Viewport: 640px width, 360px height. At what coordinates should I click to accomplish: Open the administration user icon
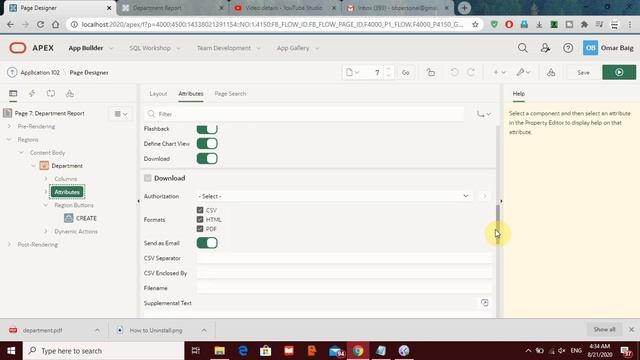coord(545,48)
